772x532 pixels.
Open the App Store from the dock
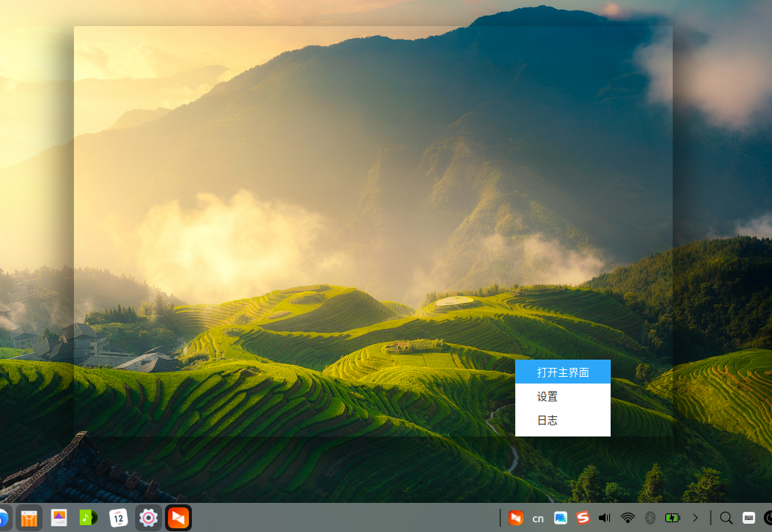point(28,517)
